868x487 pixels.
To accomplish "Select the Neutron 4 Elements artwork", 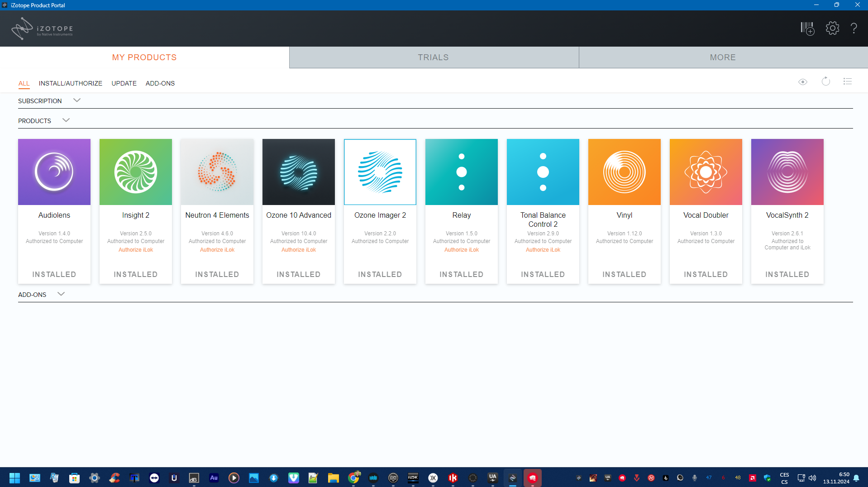I will (217, 172).
